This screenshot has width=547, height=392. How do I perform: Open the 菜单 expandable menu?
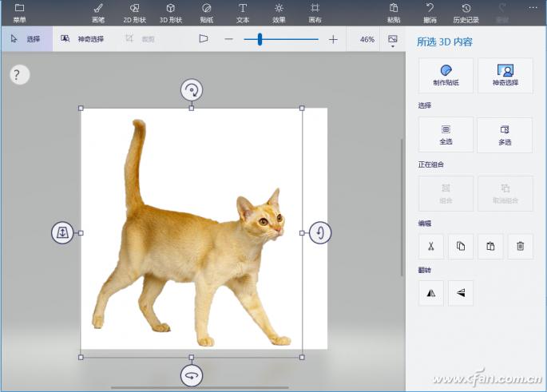tap(19, 12)
